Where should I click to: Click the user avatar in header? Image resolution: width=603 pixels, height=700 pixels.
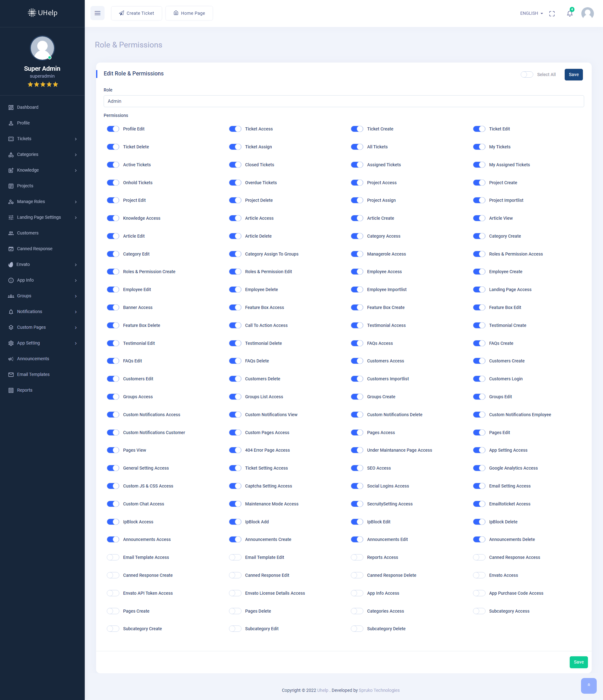point(587,14)
